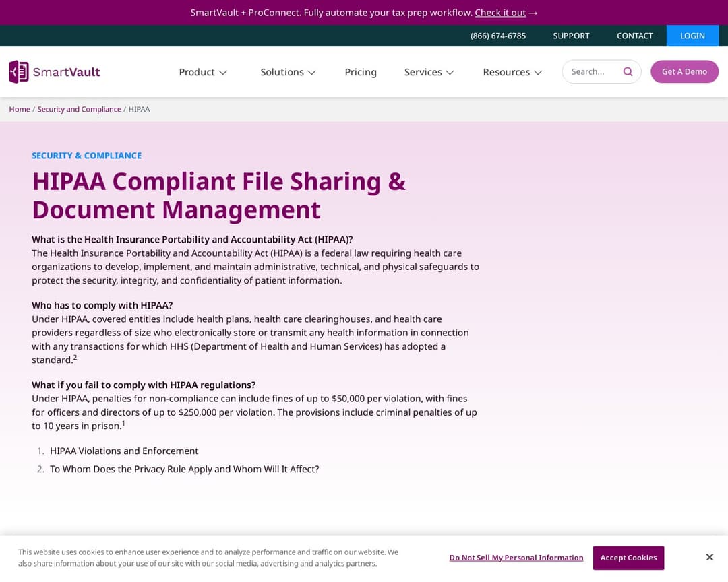Expand the Product dropdown chevron
Image resolution: width=728 pixels, height=582 pixels.
(223, 72)
